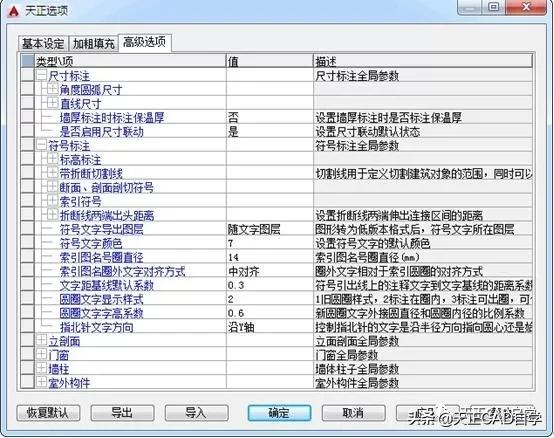
Task: Expand the 立剖面 node
Action: (x=41, y=341)
